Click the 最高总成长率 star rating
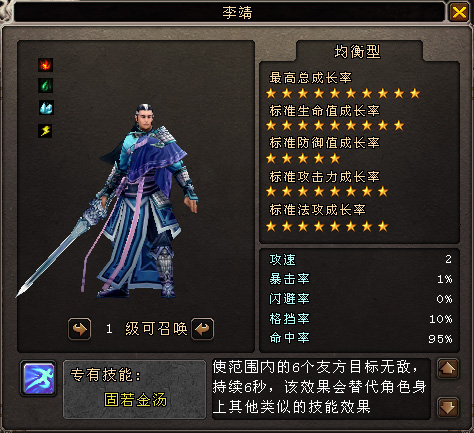The height and width of the screenshot is (433, 474). (x=343, y=94)
